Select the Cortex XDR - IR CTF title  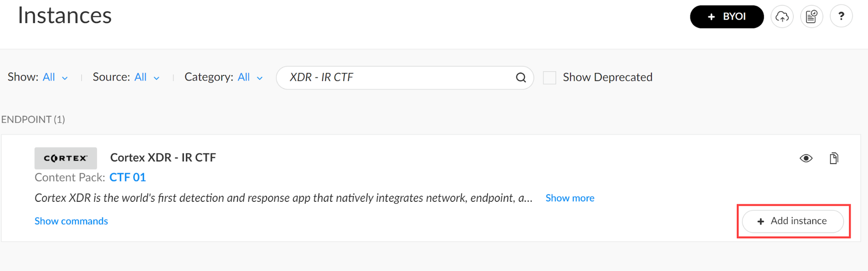click(163, 157)
